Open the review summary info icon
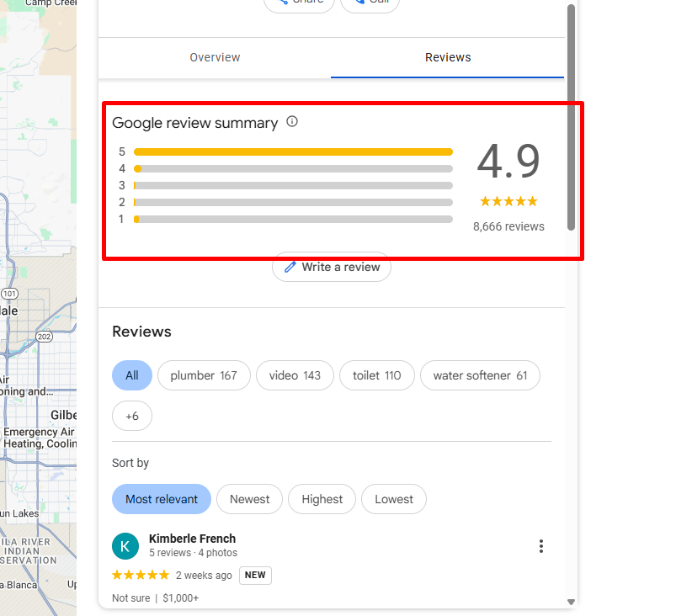 click(291, 121)
